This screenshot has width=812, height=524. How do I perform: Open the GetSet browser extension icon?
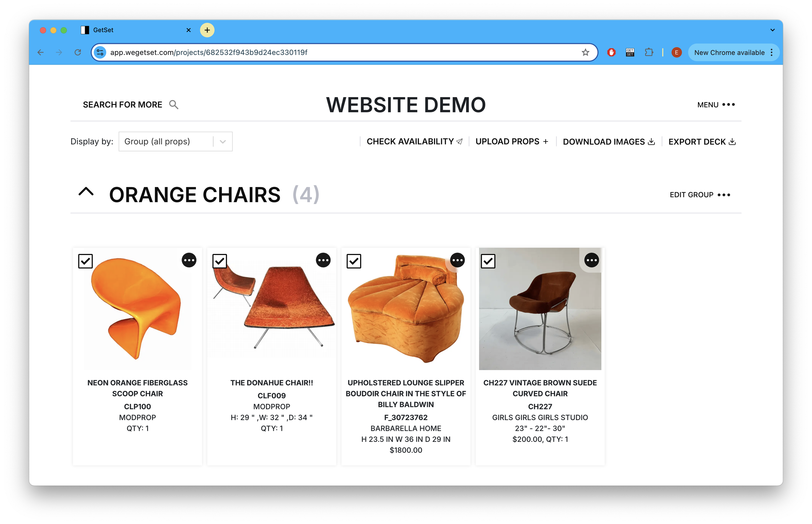tap(630, 52)
